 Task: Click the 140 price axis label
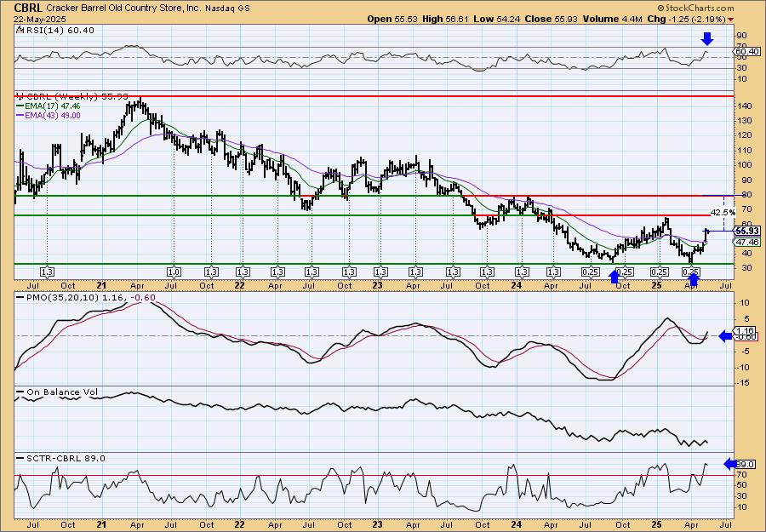click(x=745, y=106)
